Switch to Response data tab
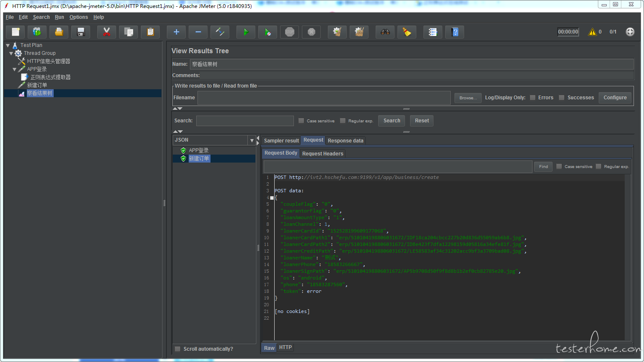Screen dimensions: 644x362 click(x=345, y=141)
